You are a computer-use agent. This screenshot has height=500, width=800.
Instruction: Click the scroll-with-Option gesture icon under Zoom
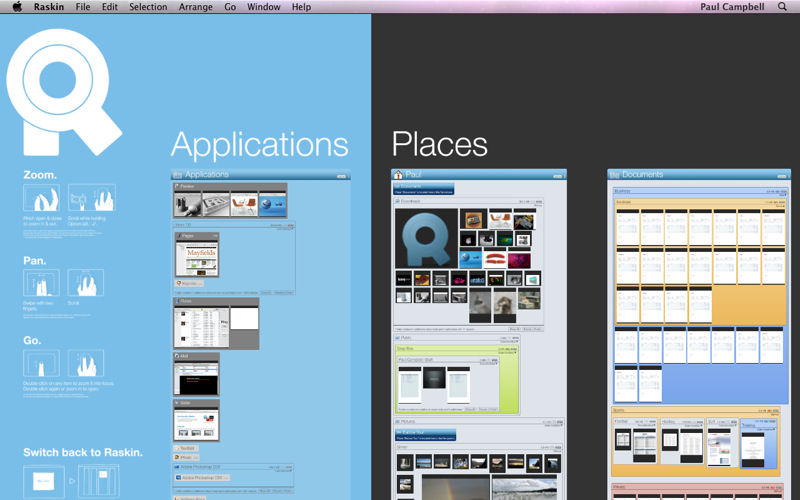(92, 197)
